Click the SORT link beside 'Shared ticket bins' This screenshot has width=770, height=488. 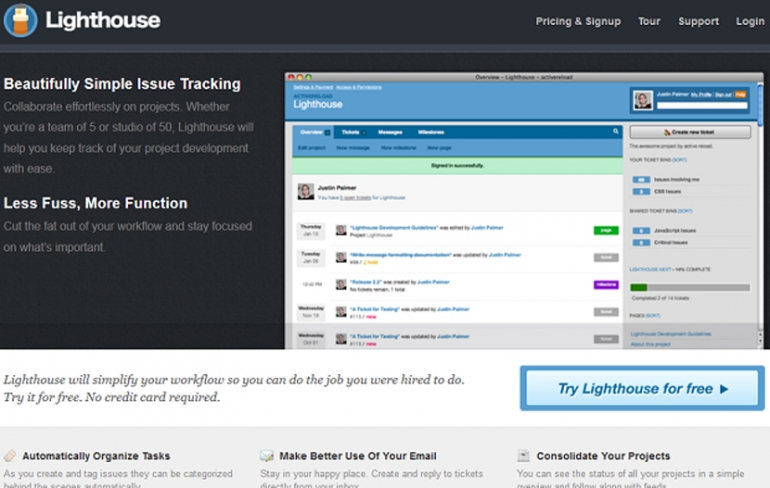[x=685, y=211]
